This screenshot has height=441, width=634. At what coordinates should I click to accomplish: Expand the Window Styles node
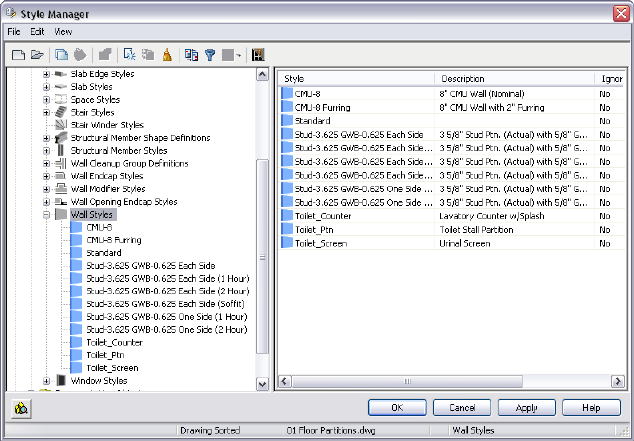(x=46, y=381)
